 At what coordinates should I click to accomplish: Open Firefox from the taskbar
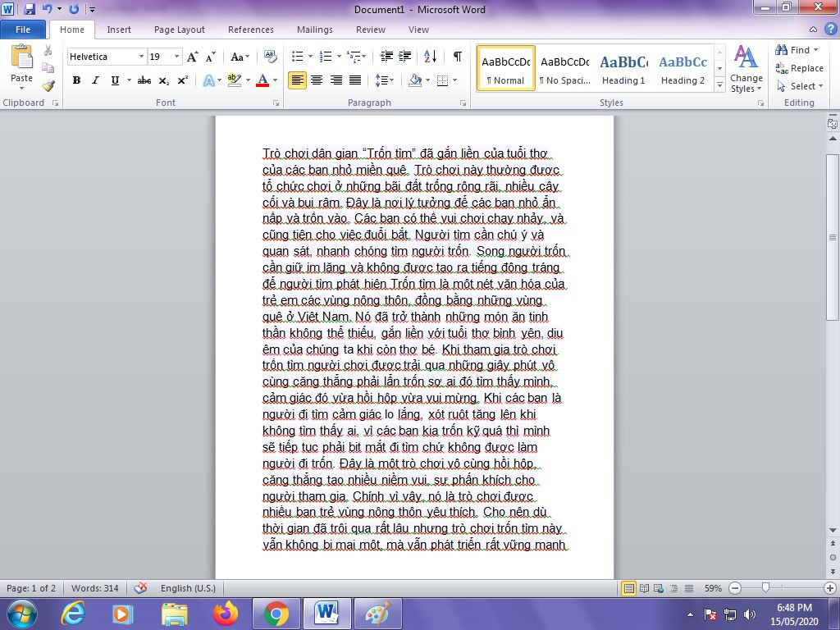tap(226, 614)
